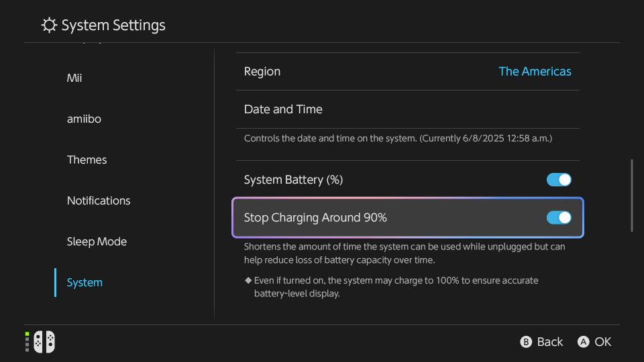The height and width of the screenshot is (362, 644).
Task: Select Mii in the sidebar
Action: coord(74,78)
